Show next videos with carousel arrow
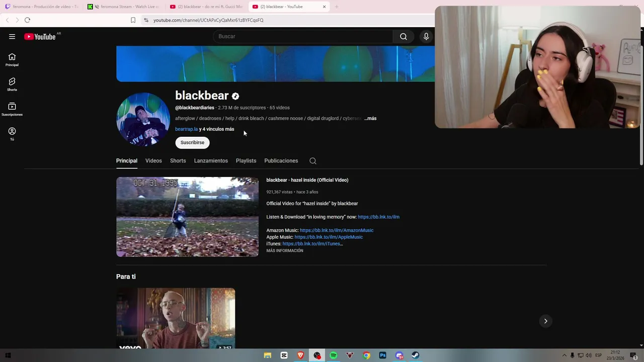The height and width of the screenshot is (362, 644). point(545,321)
